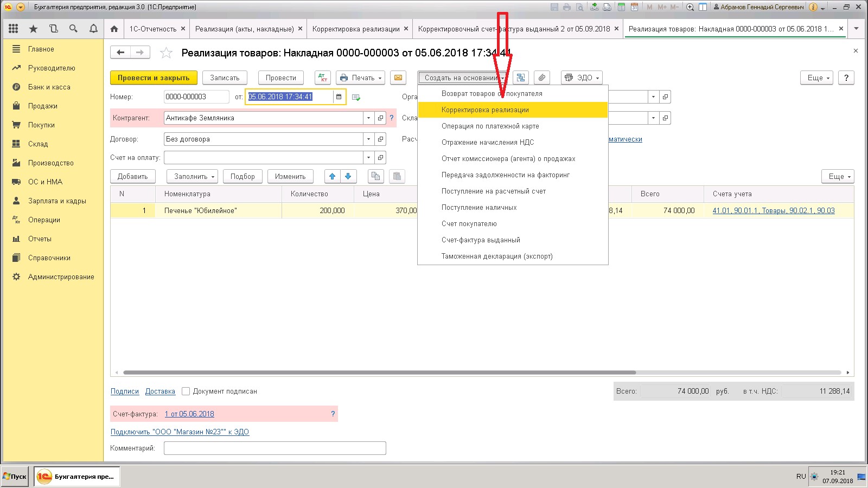The width and height of the screenshot is (868, 488).
Task: Expand the Контрагент dropdown arrow
Action: tap(369, 118)
